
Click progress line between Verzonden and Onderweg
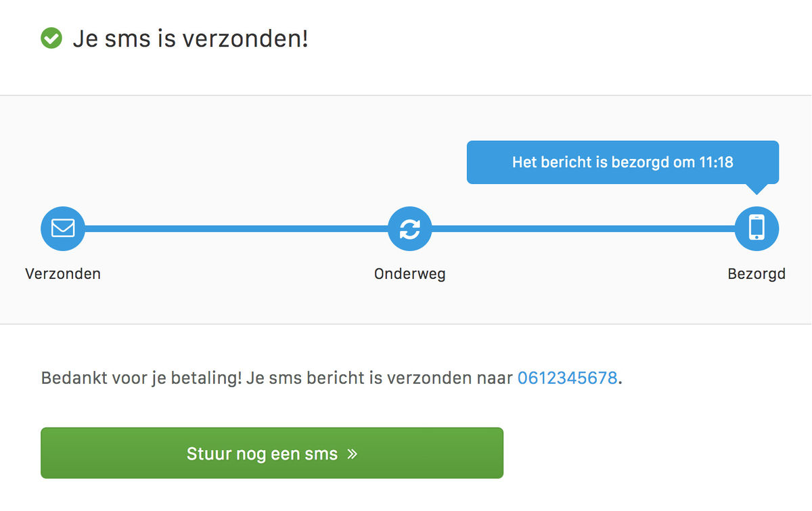pos(236,229)
